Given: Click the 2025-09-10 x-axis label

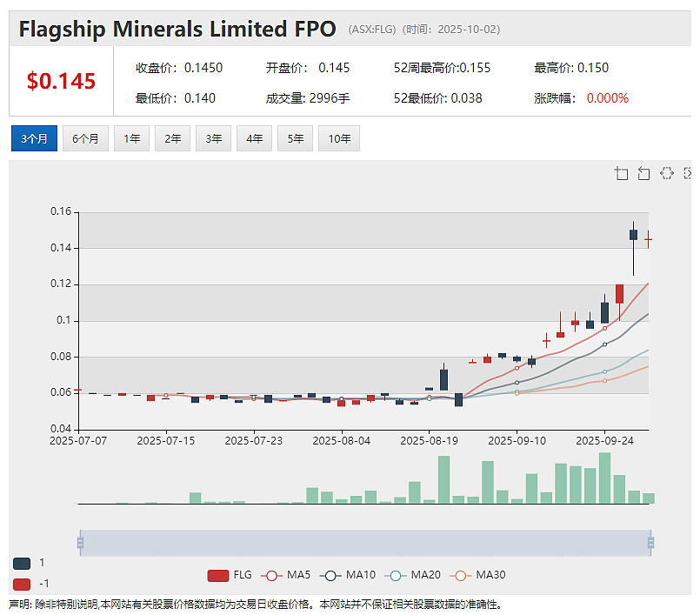Looking at the screenshot, I should pyautogui.click(x=517, y=441).
